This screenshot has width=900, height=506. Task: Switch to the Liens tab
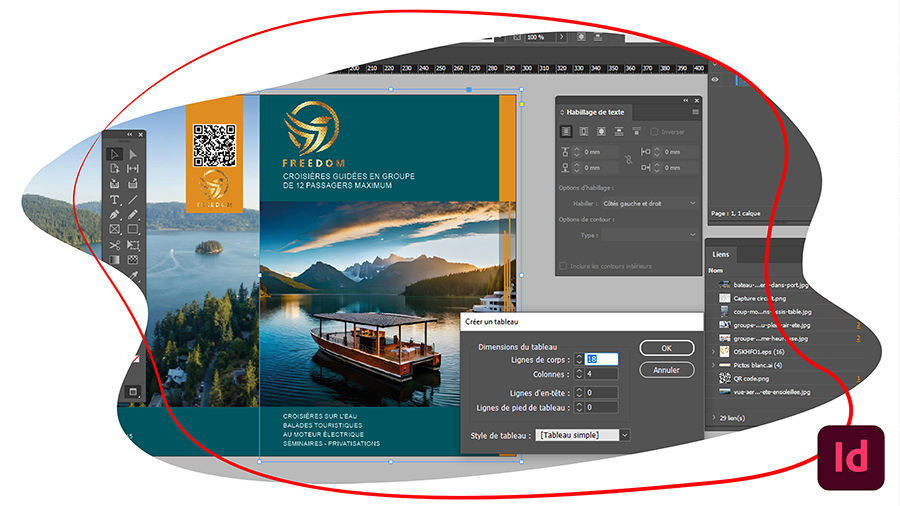(x=721, y=254)
